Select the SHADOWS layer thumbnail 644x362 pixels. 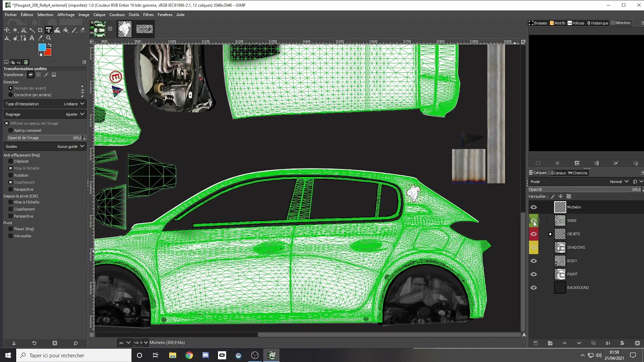[560, 247]
